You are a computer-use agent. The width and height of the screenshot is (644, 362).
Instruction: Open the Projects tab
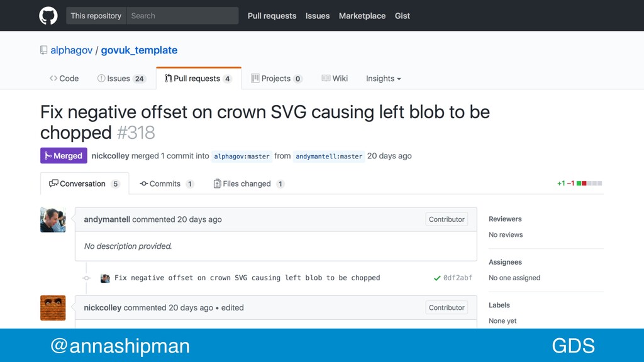click(x=277, y=79)
